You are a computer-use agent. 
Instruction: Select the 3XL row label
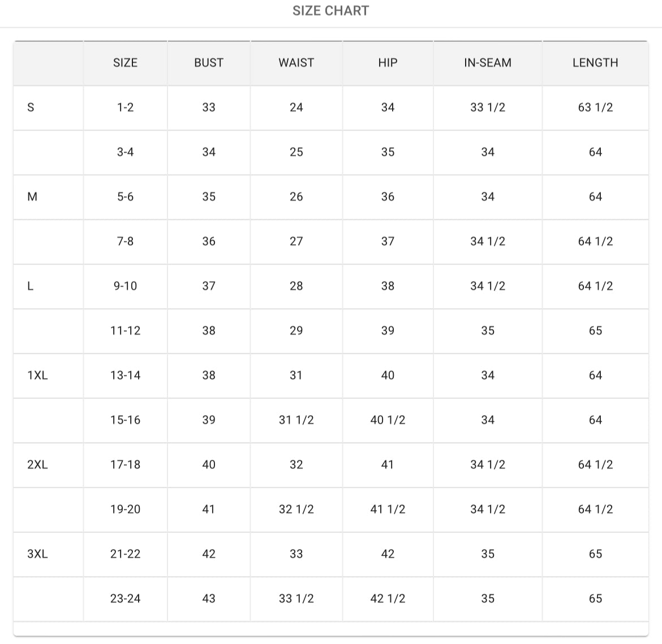pyautogui.click(x=37, y=554)
